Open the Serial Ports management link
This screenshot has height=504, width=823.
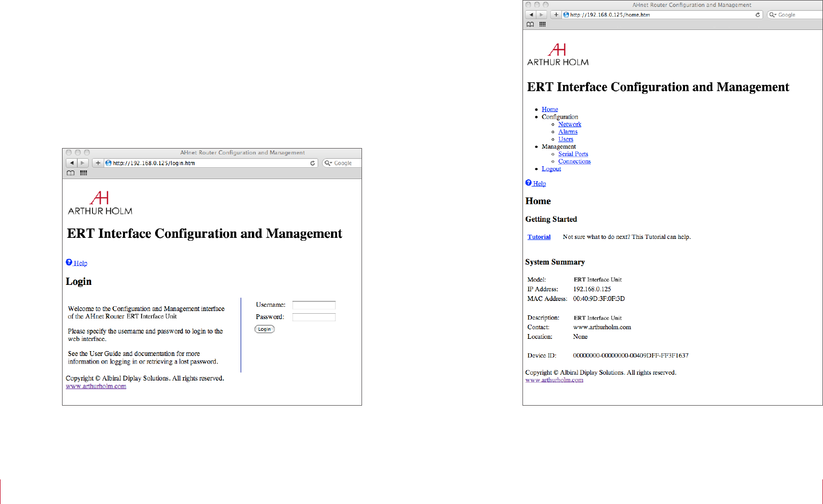(573, 154)
